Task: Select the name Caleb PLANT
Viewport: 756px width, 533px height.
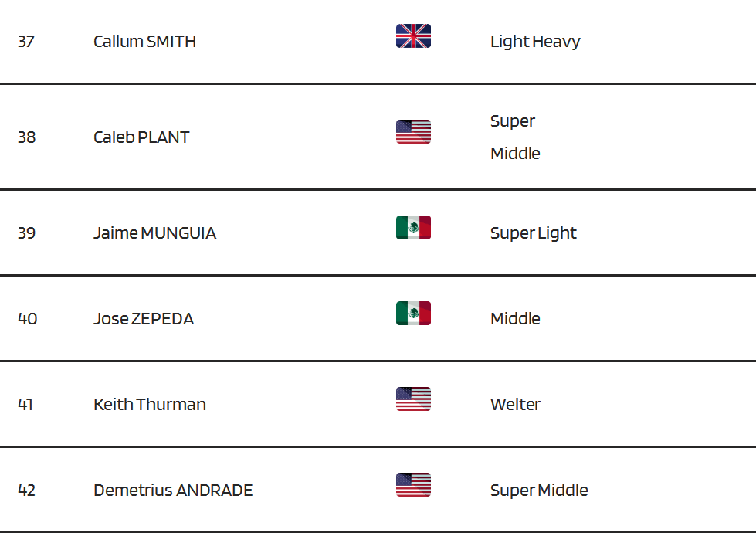Action: click(141, 137)
